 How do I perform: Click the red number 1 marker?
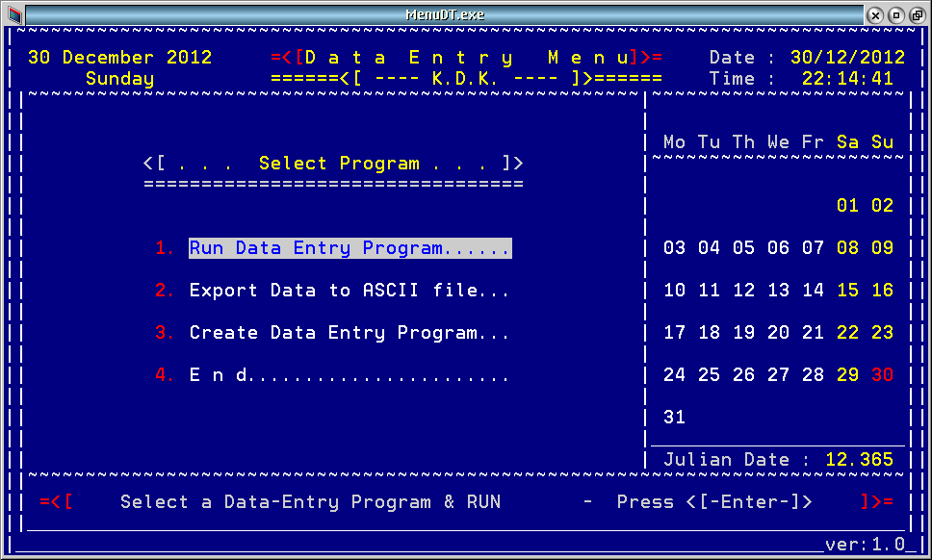point(165,248)
